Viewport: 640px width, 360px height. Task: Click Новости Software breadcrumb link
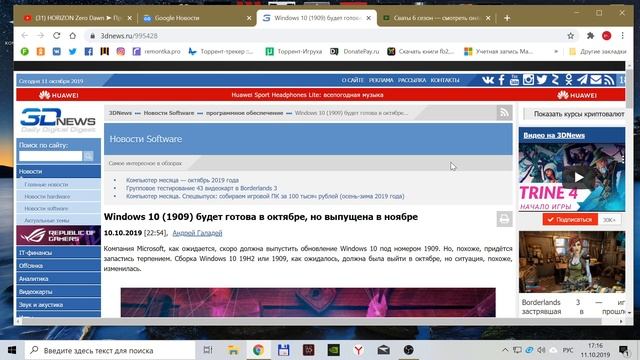[x=169, y=113]
